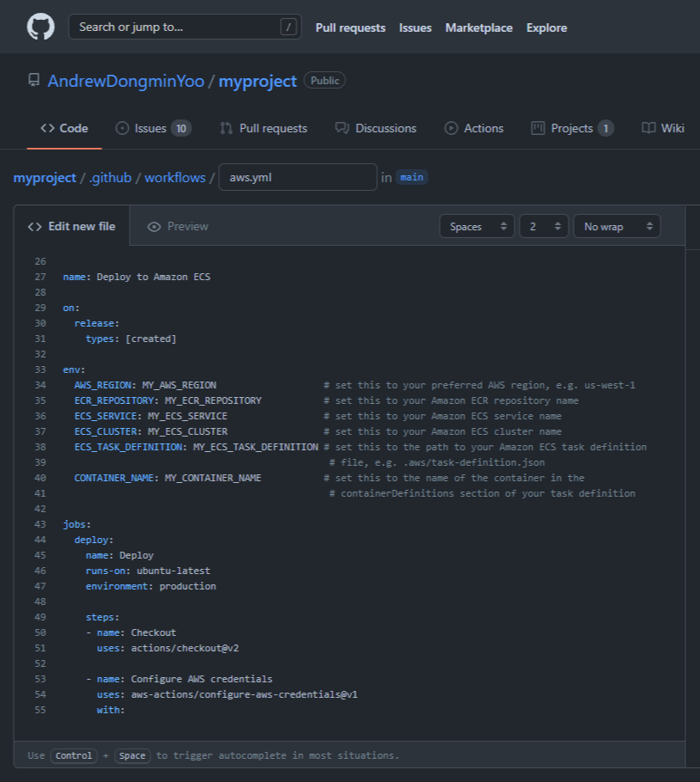
Task: Click the Actions tab play icon
Action: pyautogui.click(x=451, y=128)
